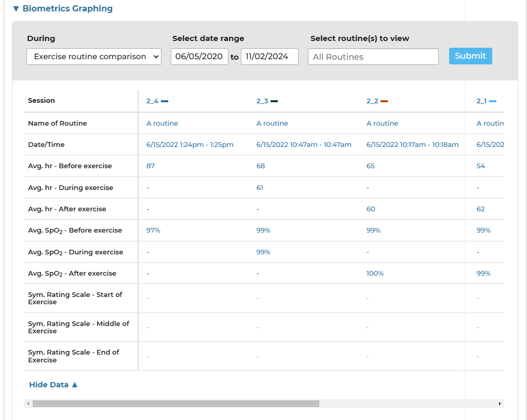Image resolution: width=527 pixels, height=420 pixels.
Task: Open session 2_4 link
Action: click(152, 101)
